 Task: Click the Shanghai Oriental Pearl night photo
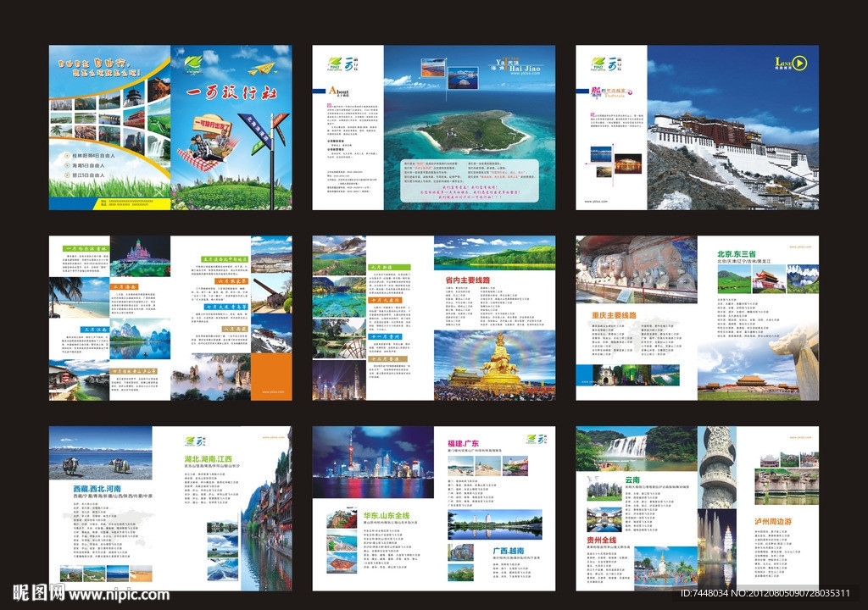(373, 463)
